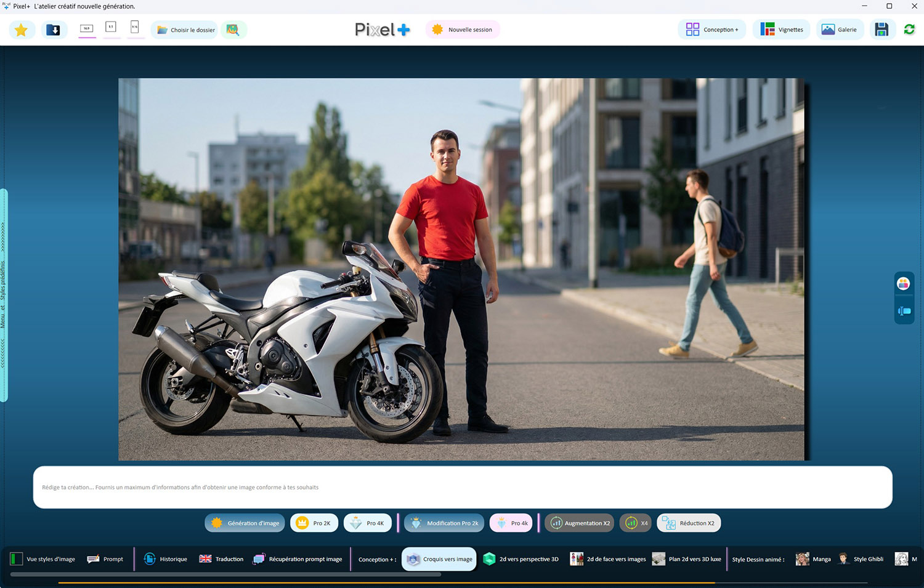Switch to the Galerie view
This screenshot has height=588, width=924.
point(839,30)
